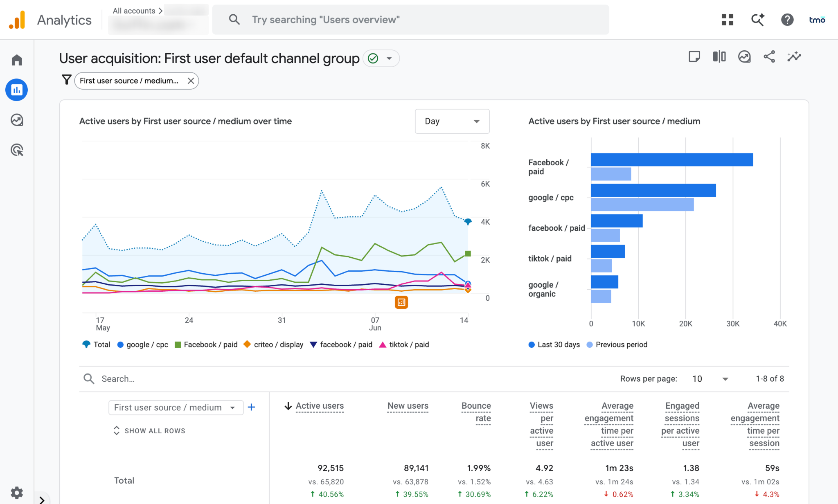Click SHOW ALL ROWS expander
Image resolution: width=838 pixels, height=504 pixels.
(149, 431)
